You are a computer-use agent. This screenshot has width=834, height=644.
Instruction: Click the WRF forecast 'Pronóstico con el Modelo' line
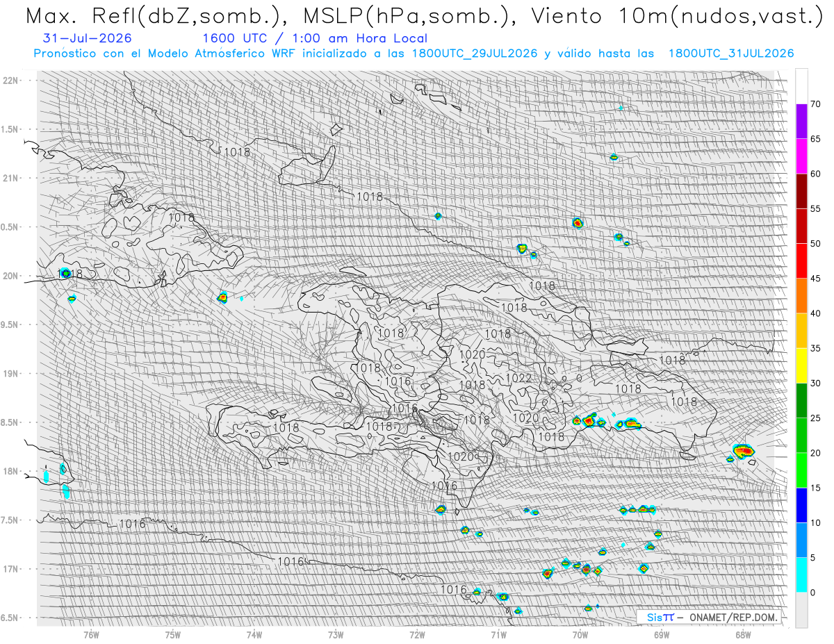414,53
